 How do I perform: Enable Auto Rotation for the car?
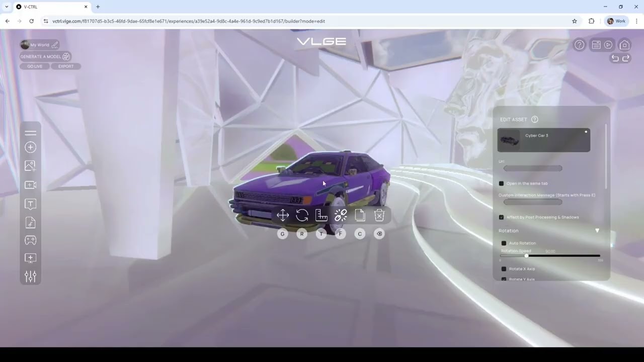[x=504, y=243]
